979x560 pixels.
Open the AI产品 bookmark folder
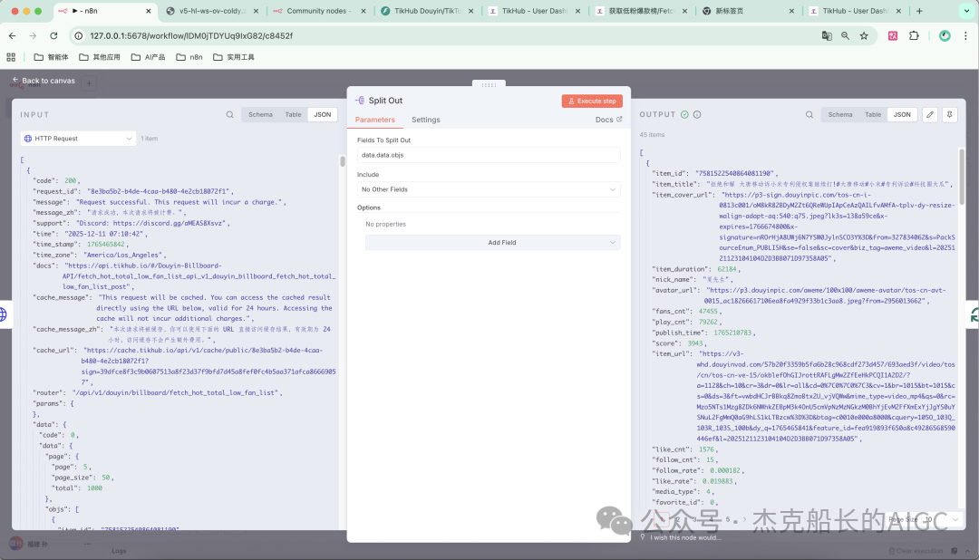[x=149, y=57]
